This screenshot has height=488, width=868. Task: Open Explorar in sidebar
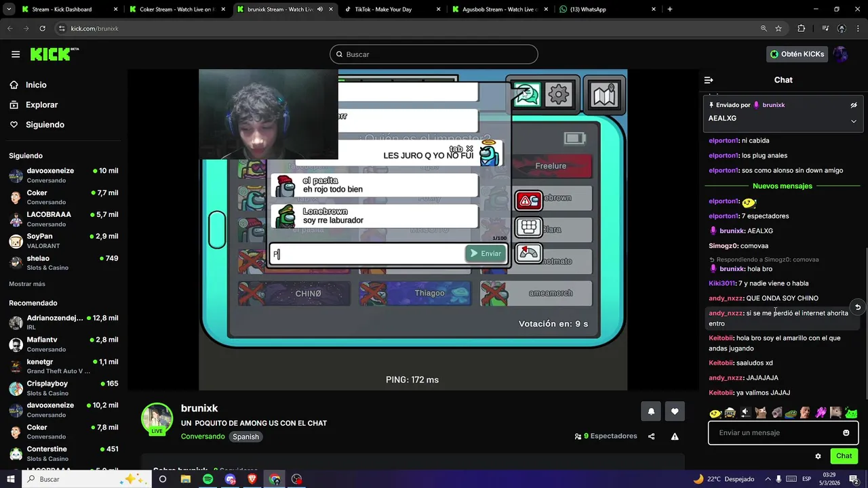[x=41, y=105]
